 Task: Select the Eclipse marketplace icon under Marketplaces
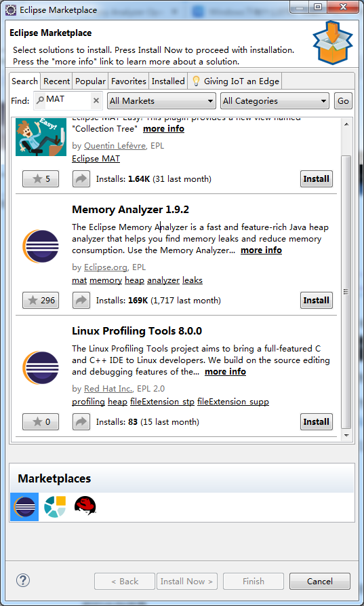click(24, 507)
